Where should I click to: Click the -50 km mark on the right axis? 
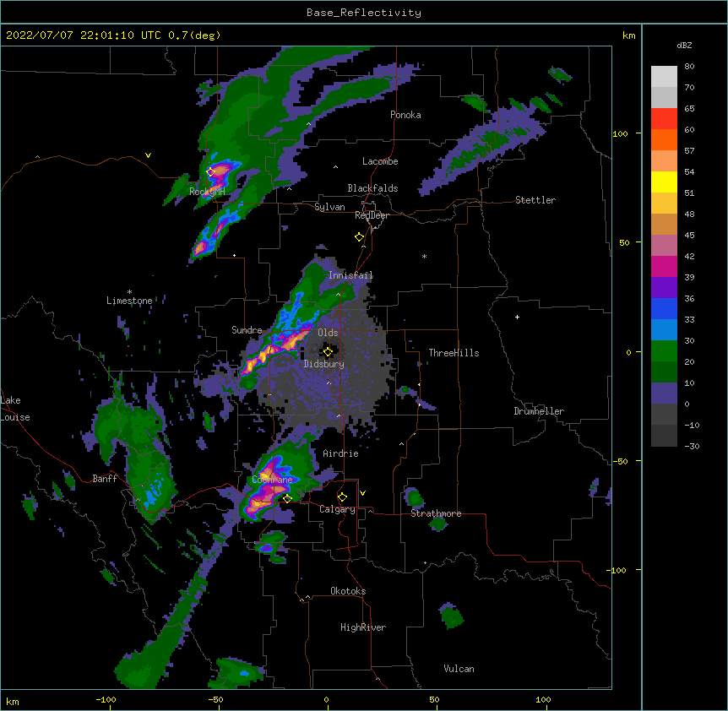620,461
